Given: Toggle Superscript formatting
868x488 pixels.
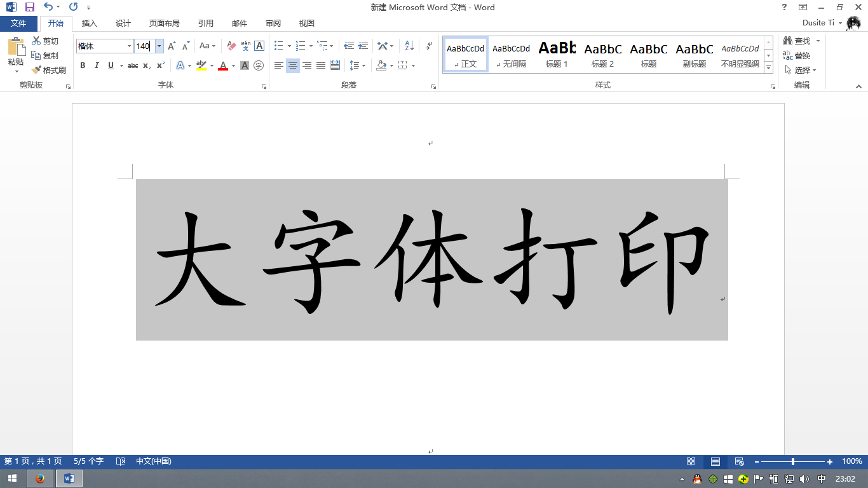Looking at the screenshot, I should click(161, 65).
